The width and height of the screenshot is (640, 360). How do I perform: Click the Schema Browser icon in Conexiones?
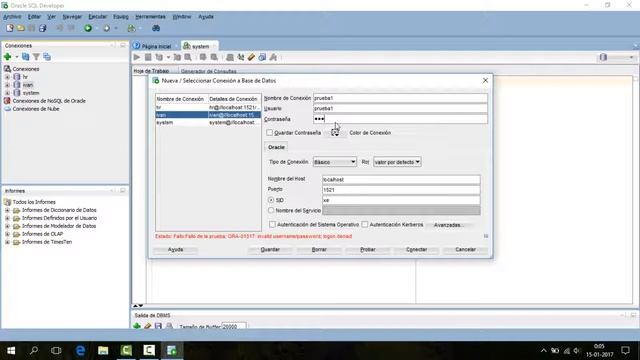pos(47,57)
